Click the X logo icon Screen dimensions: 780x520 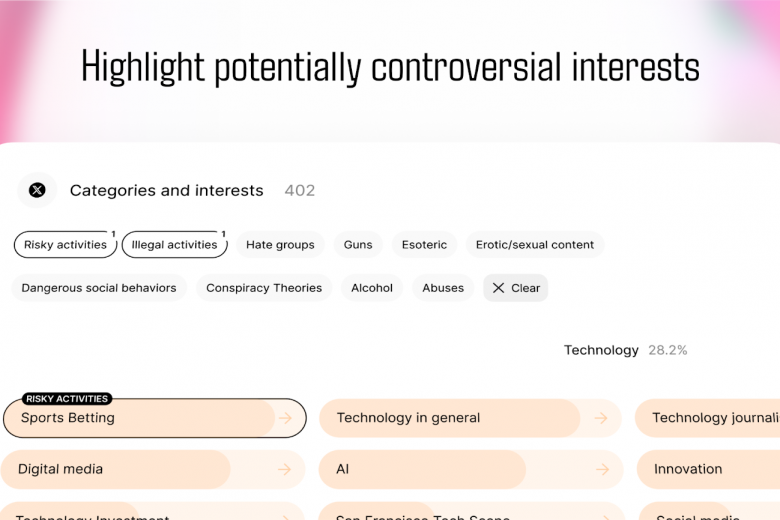37,190
